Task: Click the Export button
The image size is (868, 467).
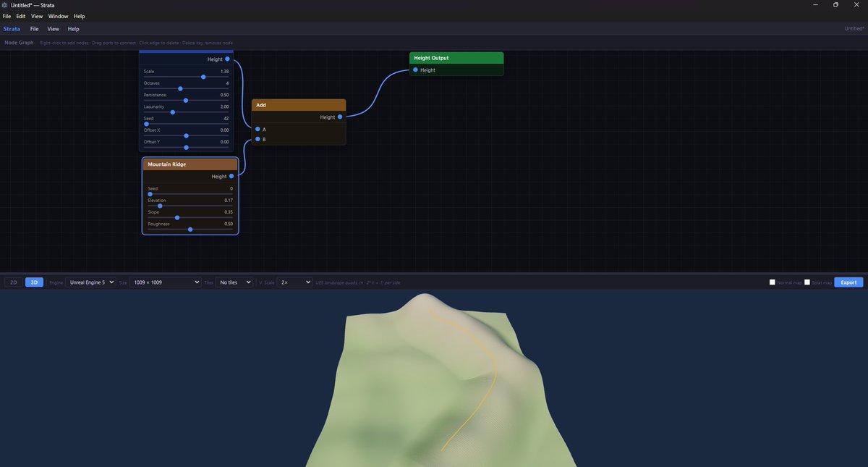Action: 848,282
